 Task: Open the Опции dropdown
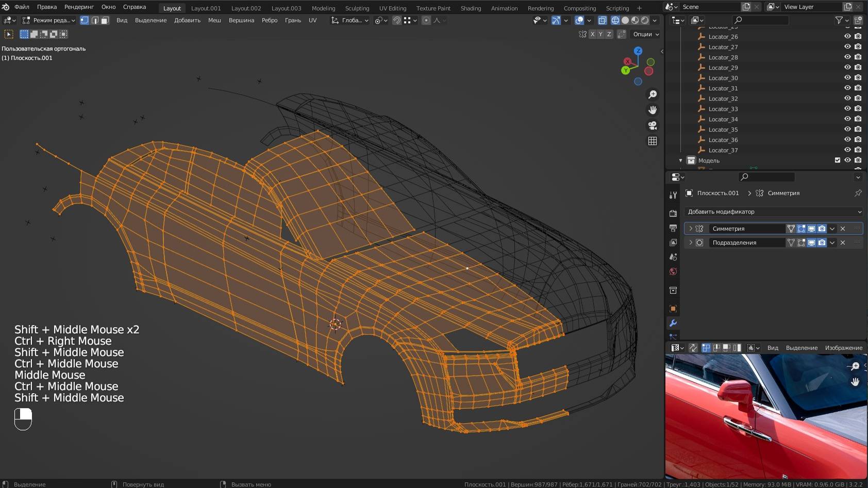tap(645, 34)
